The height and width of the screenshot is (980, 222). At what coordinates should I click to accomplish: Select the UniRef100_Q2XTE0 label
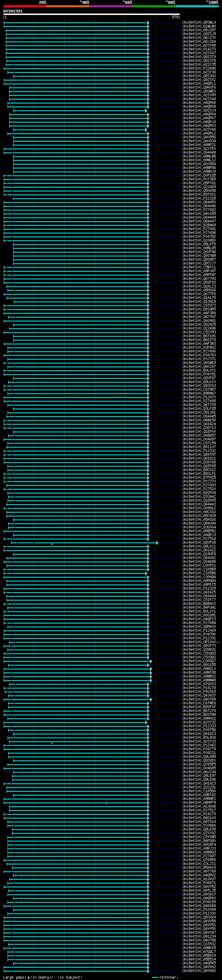[x=199, y=149]
